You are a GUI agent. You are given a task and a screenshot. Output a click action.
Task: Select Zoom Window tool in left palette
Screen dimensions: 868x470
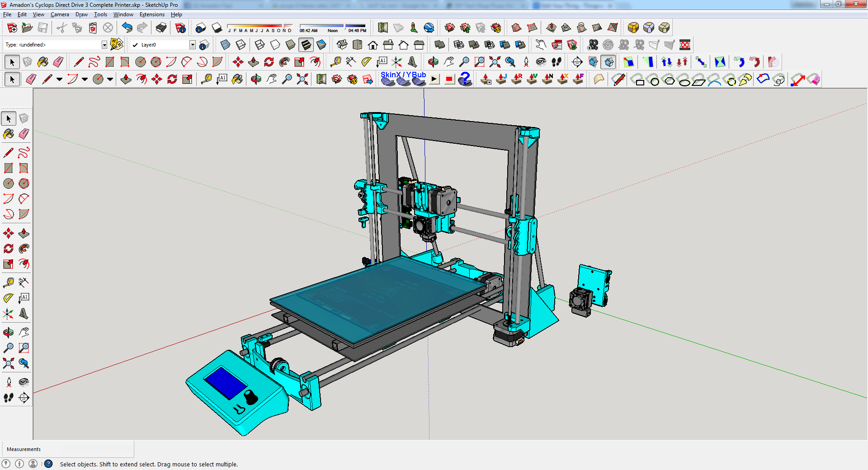[24, 348]
